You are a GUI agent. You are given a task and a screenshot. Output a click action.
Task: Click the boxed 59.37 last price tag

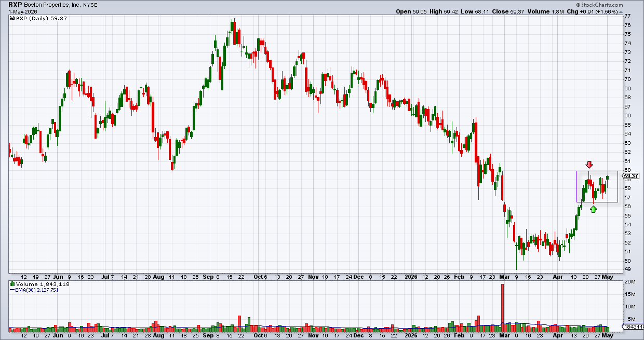[632, 176]
